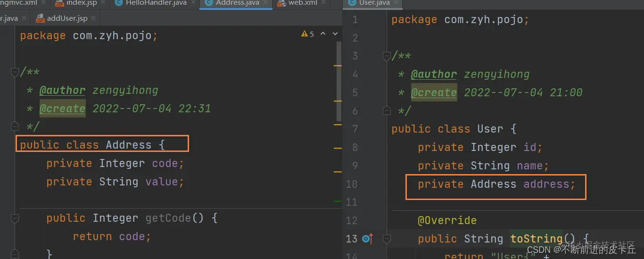Click 'public class User {' declaration
644x259 pixels.
(x=454, y=129)
